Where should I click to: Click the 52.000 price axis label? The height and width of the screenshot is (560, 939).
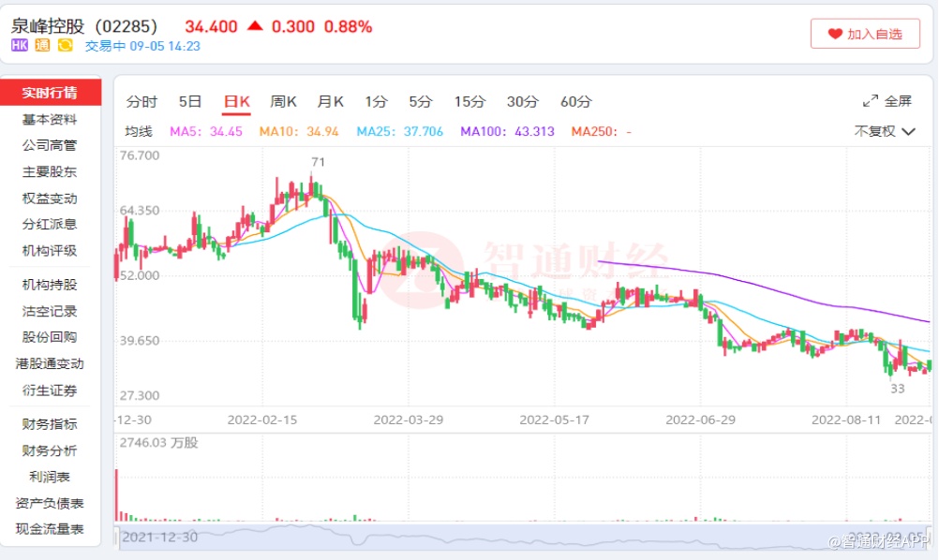click(140, 275)
